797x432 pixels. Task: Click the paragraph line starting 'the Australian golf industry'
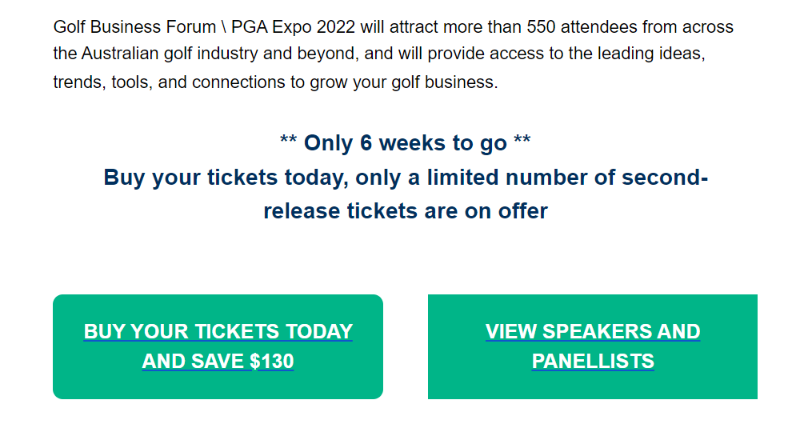[379, 54]
